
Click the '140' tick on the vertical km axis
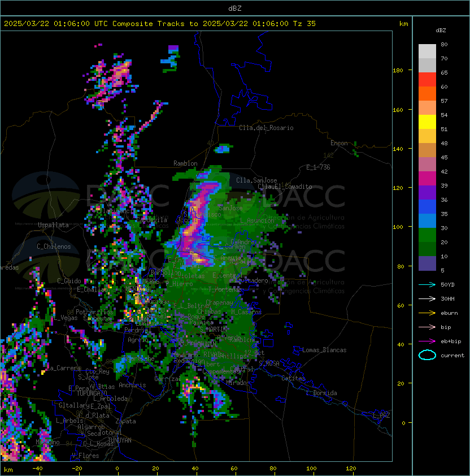398,149
